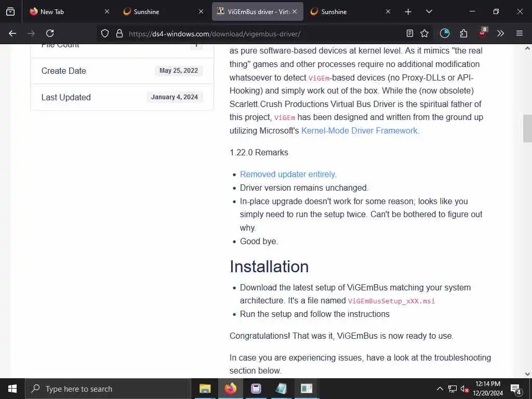The width and height of the screenshot is (532, 399).
Task: Open Firefox application hamburger menu
Action: pos(520,33)
